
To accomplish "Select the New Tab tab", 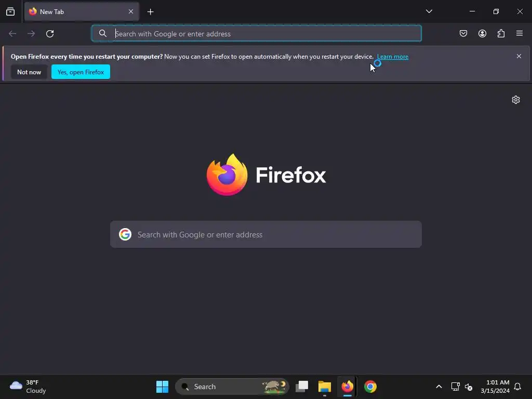I will tap(82, 11).
